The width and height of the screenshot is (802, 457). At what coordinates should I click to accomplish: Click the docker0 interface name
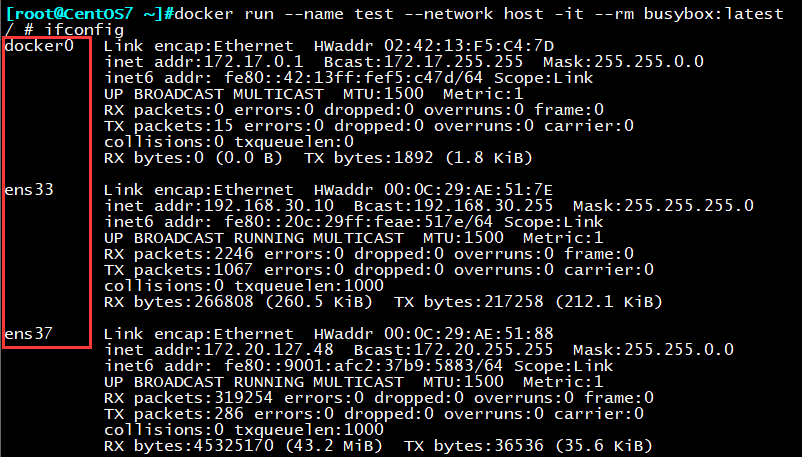[x=39, y=46]
